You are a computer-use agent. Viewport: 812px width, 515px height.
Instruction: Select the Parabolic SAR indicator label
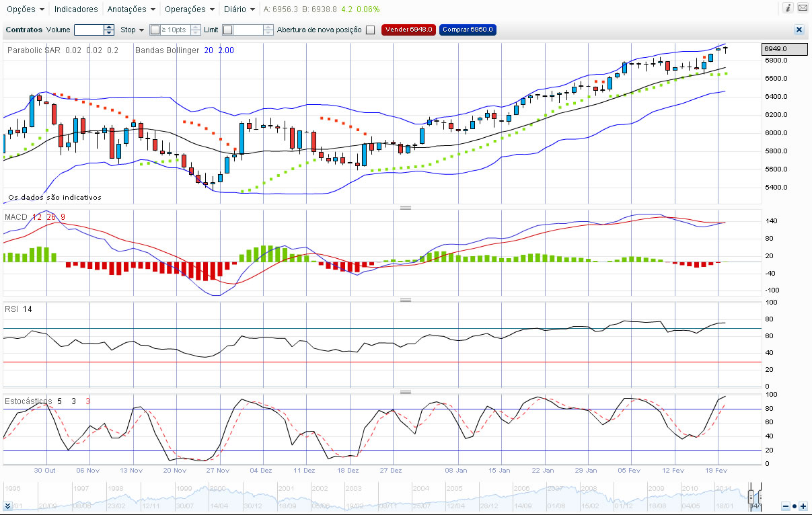(34, 50)
